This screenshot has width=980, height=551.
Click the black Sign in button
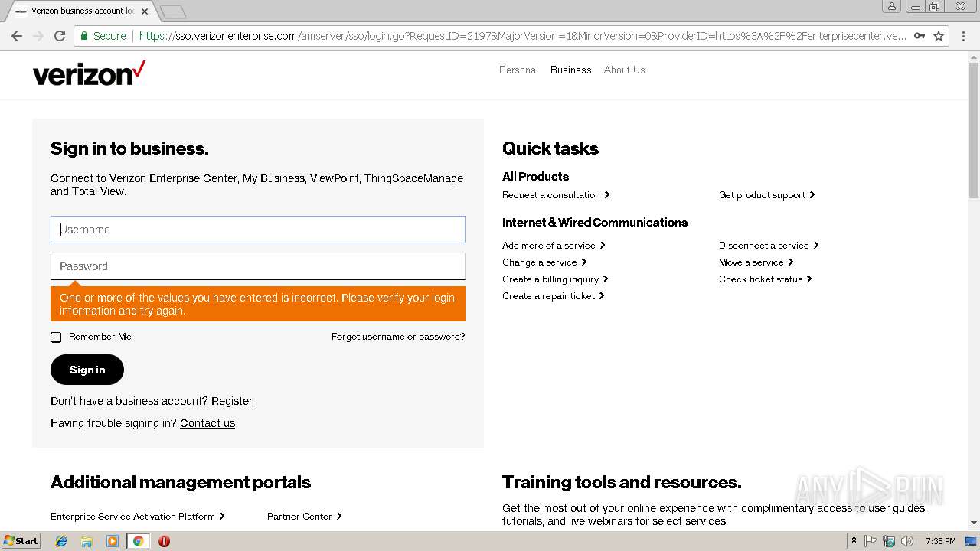87,370
